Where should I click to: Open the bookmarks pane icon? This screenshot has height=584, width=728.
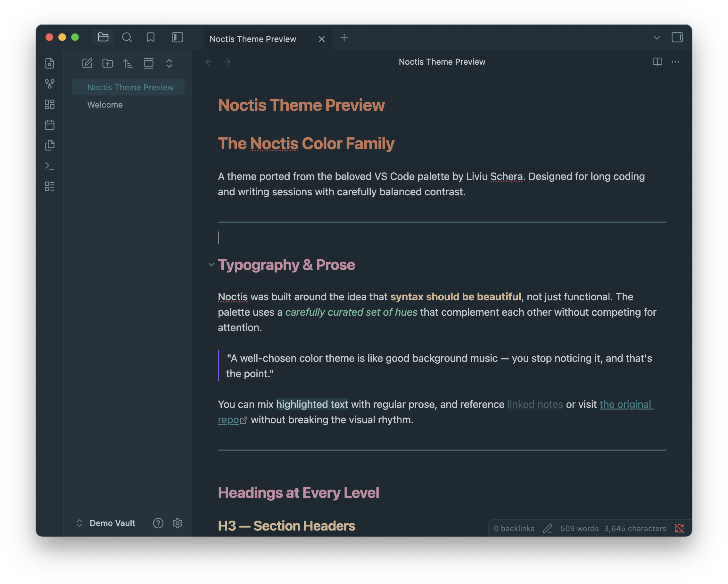click(x=151, y=37)
